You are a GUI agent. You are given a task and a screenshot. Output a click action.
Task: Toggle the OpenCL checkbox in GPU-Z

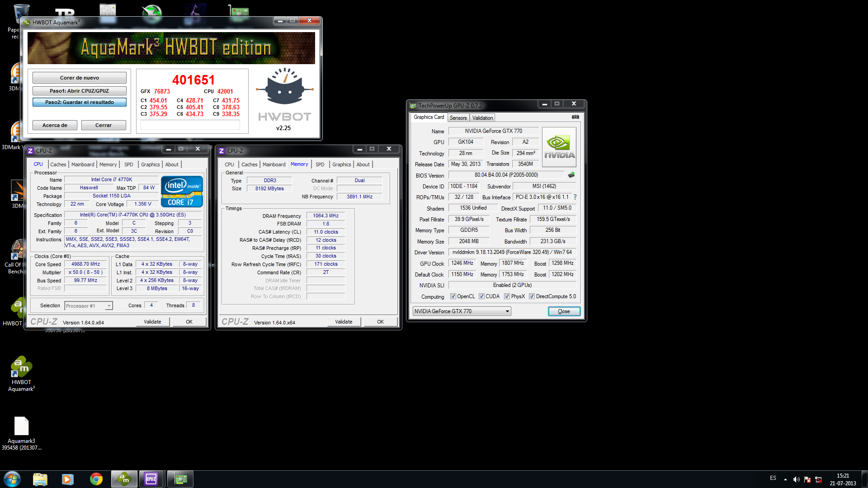pos(453,296)
